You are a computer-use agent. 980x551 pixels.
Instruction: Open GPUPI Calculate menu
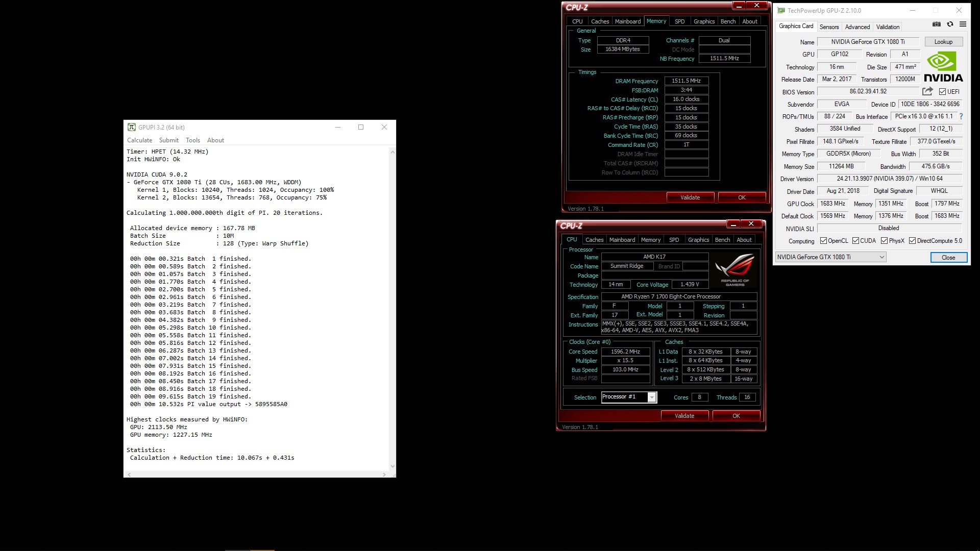139,140
